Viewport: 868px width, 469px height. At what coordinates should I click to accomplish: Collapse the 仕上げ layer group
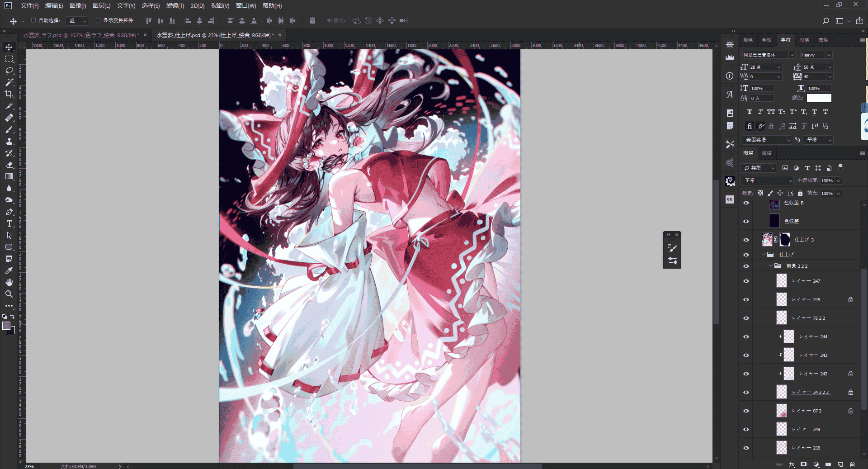(x=764, y=255)
